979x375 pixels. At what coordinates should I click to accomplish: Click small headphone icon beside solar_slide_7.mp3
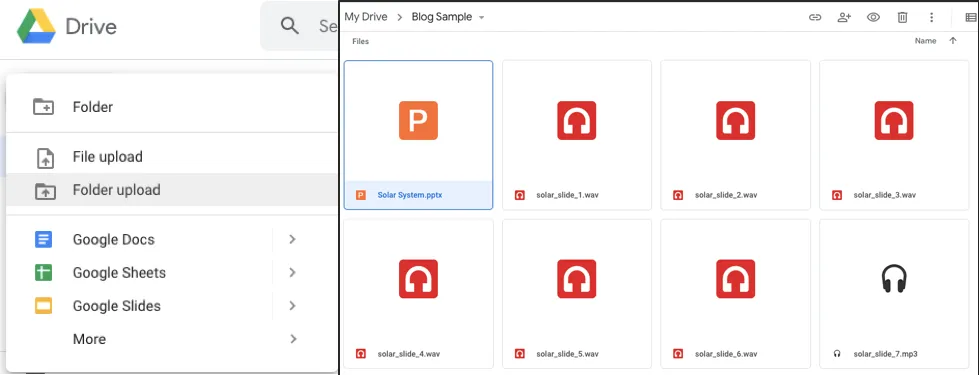(837, 354)
